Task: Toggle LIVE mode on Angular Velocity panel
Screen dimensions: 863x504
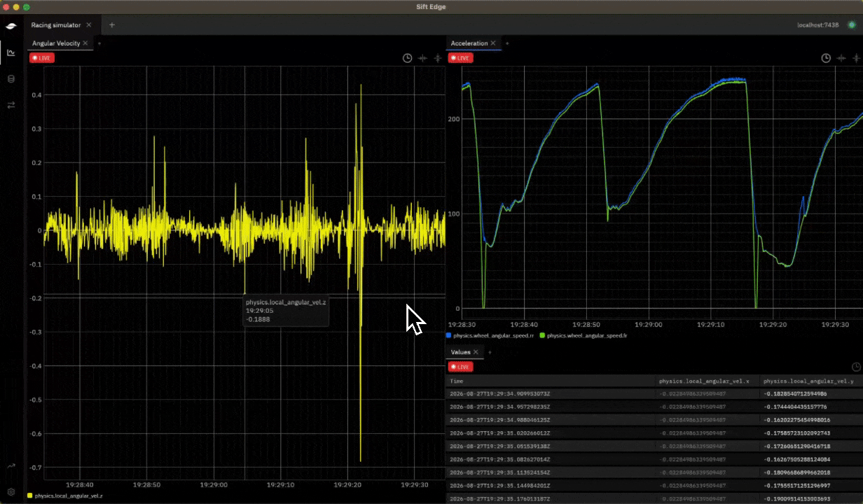Action: (x=41, y=58)
